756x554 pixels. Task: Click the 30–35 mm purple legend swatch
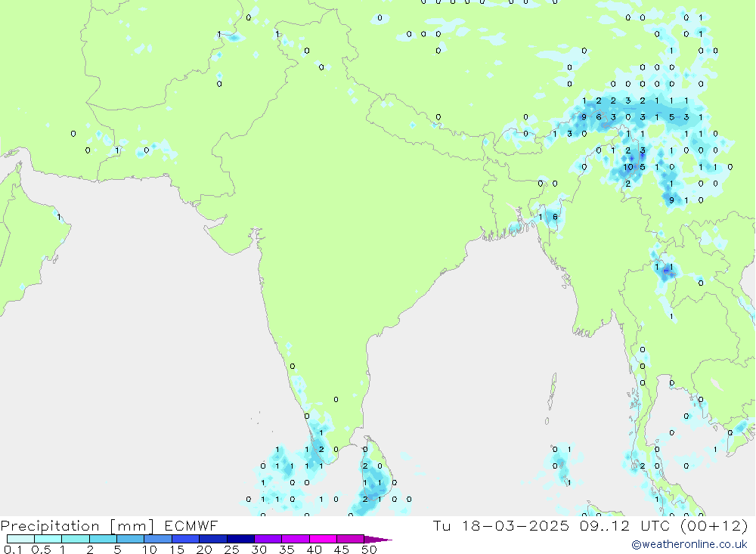click(x=268, y=539)
